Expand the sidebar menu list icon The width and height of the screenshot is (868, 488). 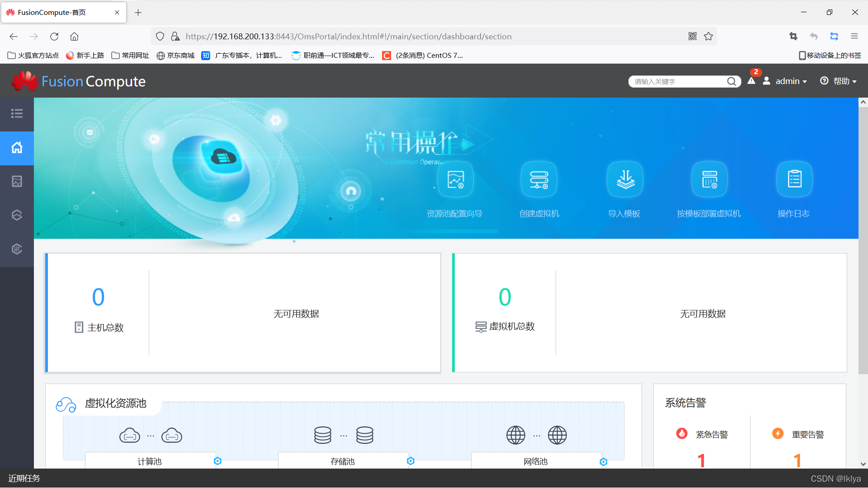[17, 113]
